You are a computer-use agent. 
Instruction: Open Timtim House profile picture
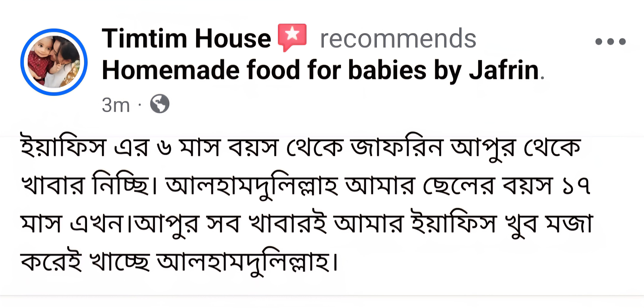(x=54, y=62)
